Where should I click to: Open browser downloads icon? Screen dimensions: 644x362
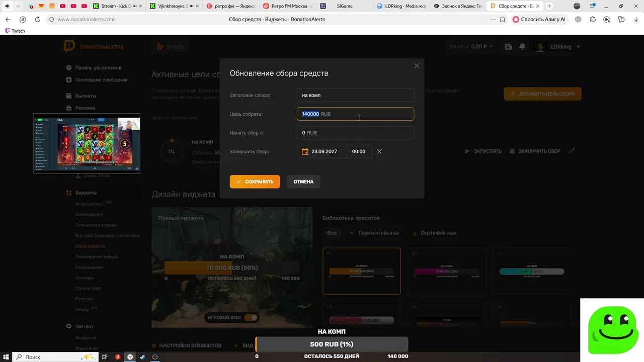tap(635, 19)
